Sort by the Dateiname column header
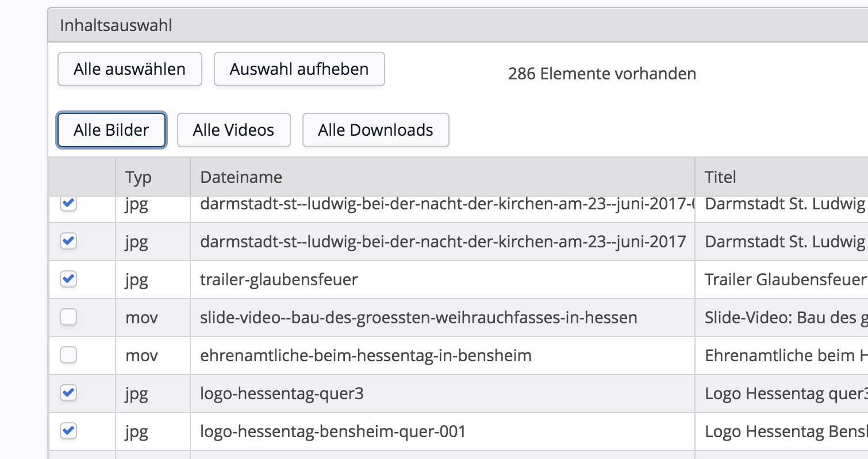The height and width of the screenshot is (459, 868). [x=241, y=177]
